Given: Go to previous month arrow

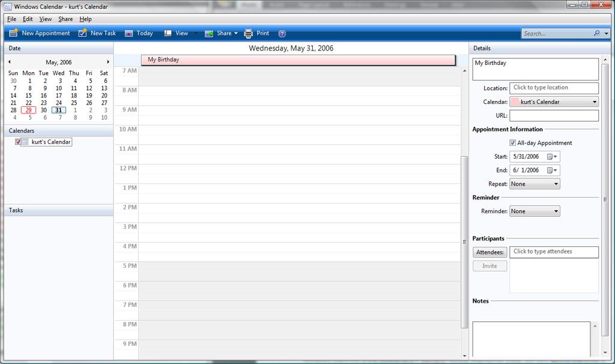Looking at the screenshot, I should click(x=10, y=62).
